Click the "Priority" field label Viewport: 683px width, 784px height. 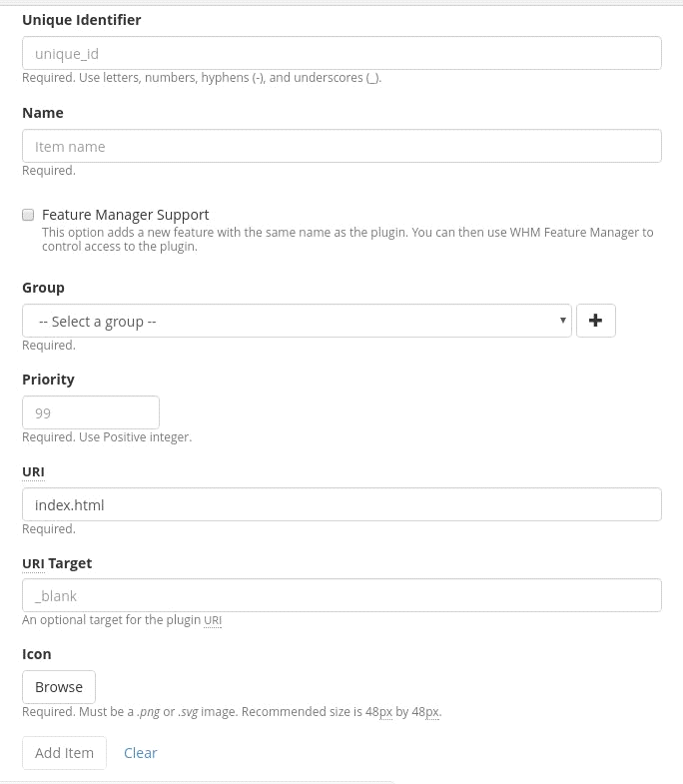click(x=48, y=380)
